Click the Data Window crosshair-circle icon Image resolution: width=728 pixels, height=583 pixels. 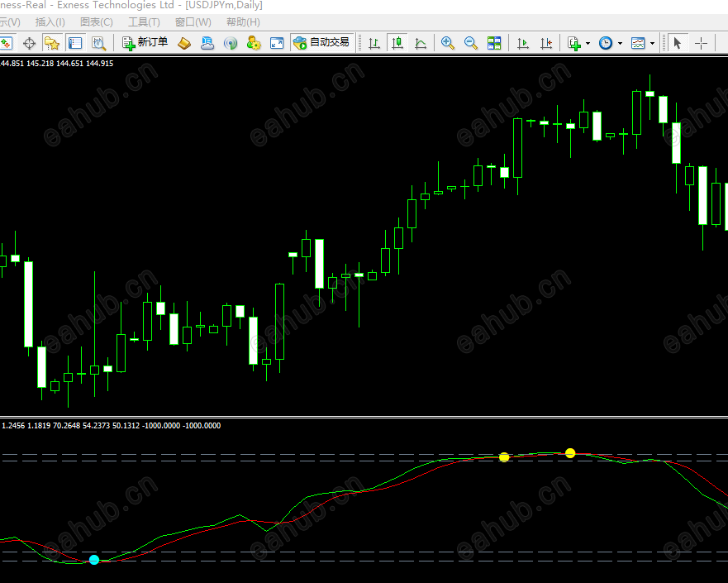[29, 43]
